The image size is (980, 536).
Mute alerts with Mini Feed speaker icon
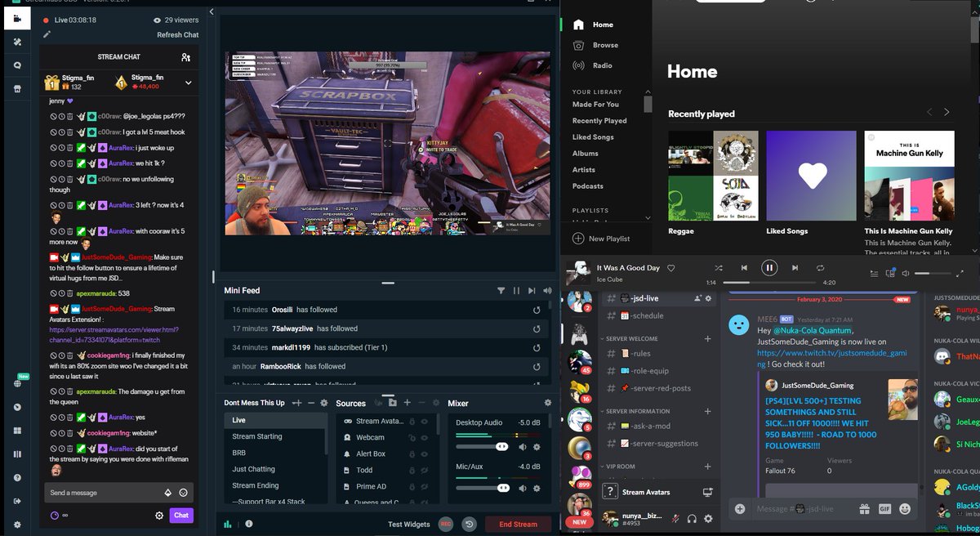coord(546,290)
